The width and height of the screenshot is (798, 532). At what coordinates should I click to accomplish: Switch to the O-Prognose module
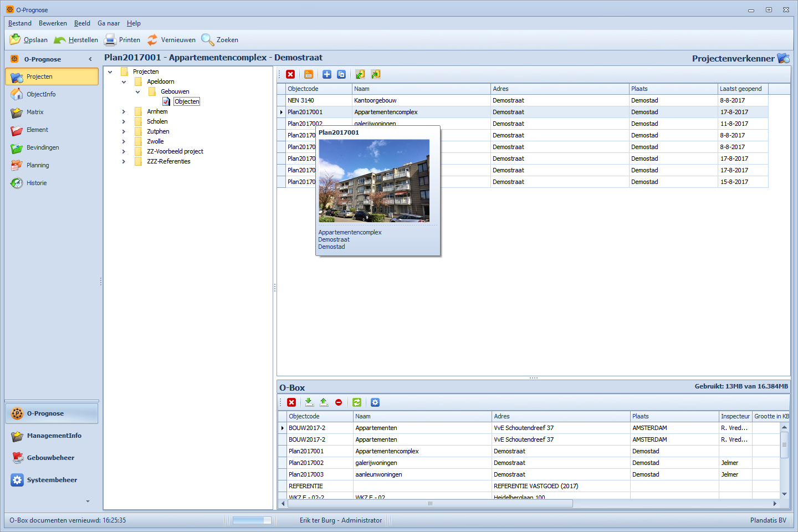(52, 413)
